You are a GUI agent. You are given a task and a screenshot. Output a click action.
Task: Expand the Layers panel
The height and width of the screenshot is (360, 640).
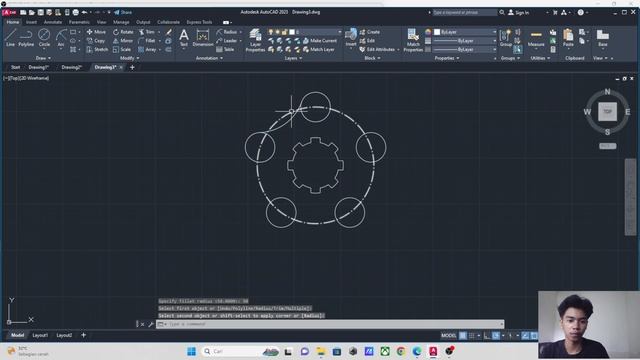click(x=293, y=58)
